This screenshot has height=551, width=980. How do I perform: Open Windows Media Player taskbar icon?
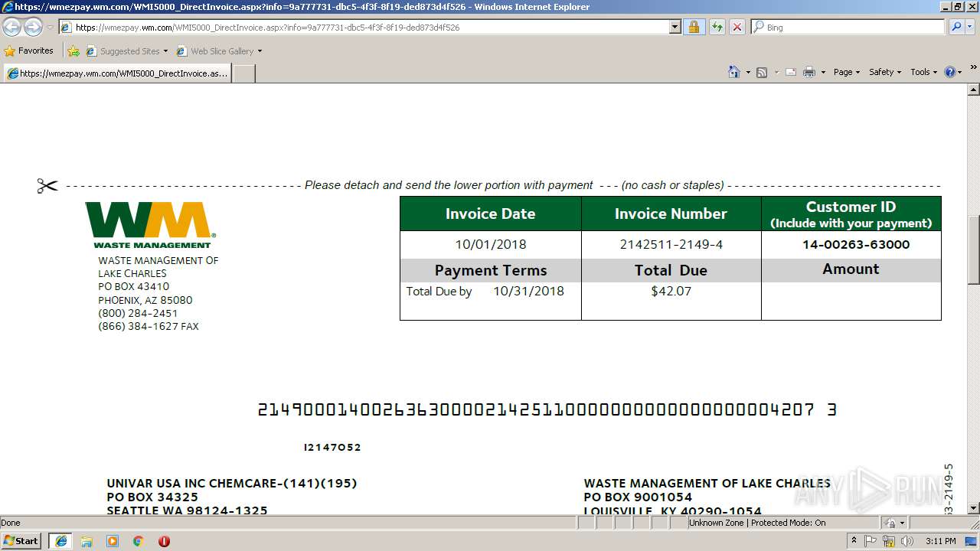(113, 541)
